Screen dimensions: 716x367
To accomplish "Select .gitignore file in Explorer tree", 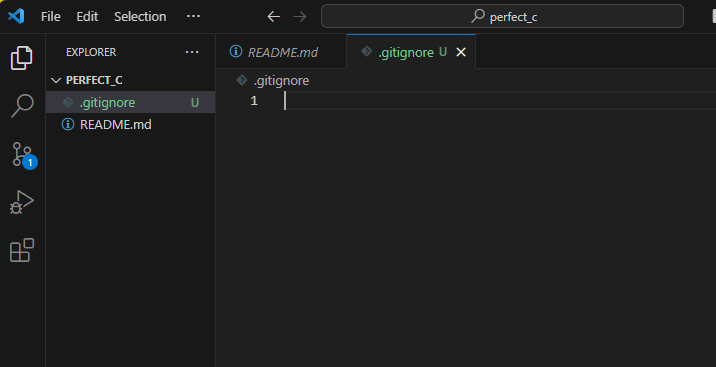I will (131, 102).
